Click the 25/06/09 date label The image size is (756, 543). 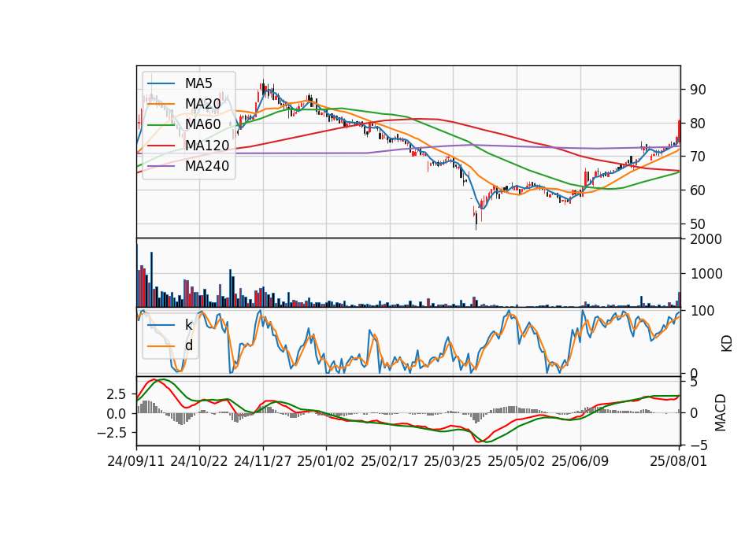580,461
